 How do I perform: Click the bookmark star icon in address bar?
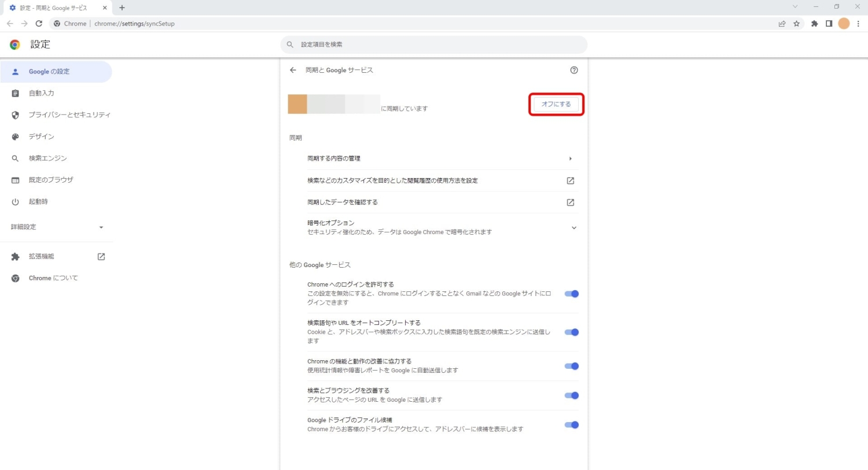click(x=797, y=24)
